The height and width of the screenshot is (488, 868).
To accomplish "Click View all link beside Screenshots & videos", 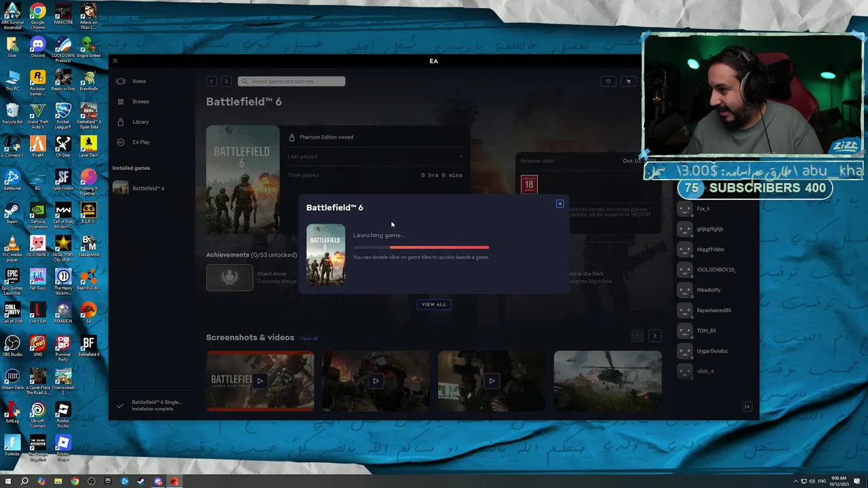I will click(x=309, y=338).
